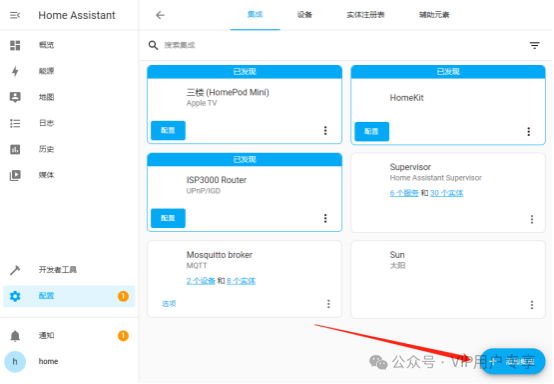Select 地图 in the sidebar menu

coord(46,97)
